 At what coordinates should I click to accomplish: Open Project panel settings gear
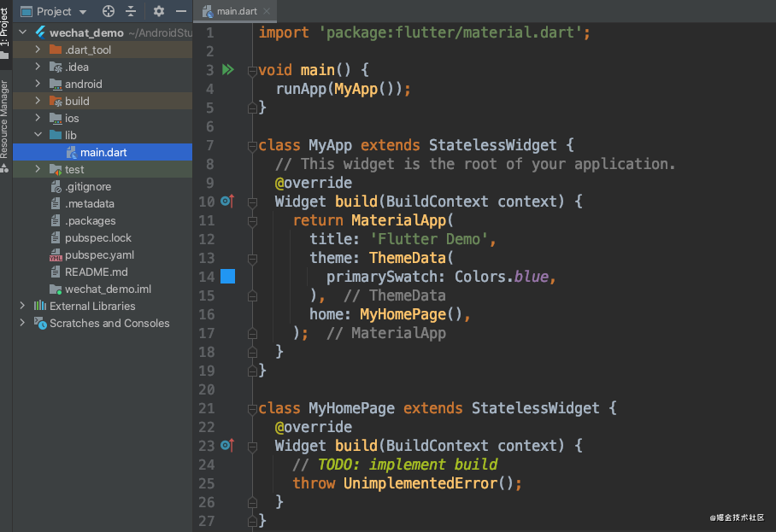[158, 11]
